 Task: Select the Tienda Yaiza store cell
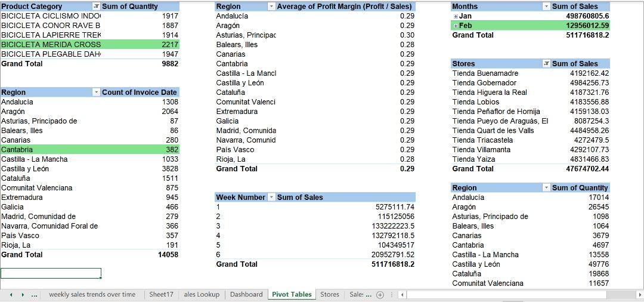click(x=501, y=159)
